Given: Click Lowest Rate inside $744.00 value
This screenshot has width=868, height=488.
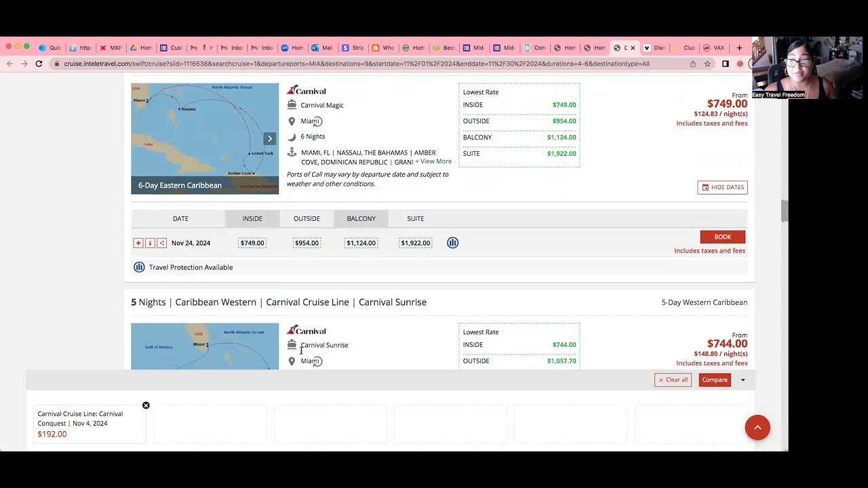Looking at the screenshot, I should pos(564,344).
